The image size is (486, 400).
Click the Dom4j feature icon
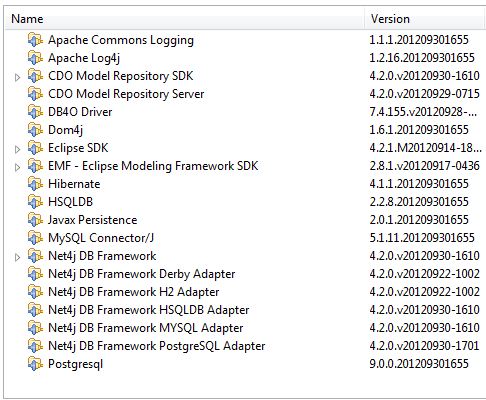[x=35, y=130]
